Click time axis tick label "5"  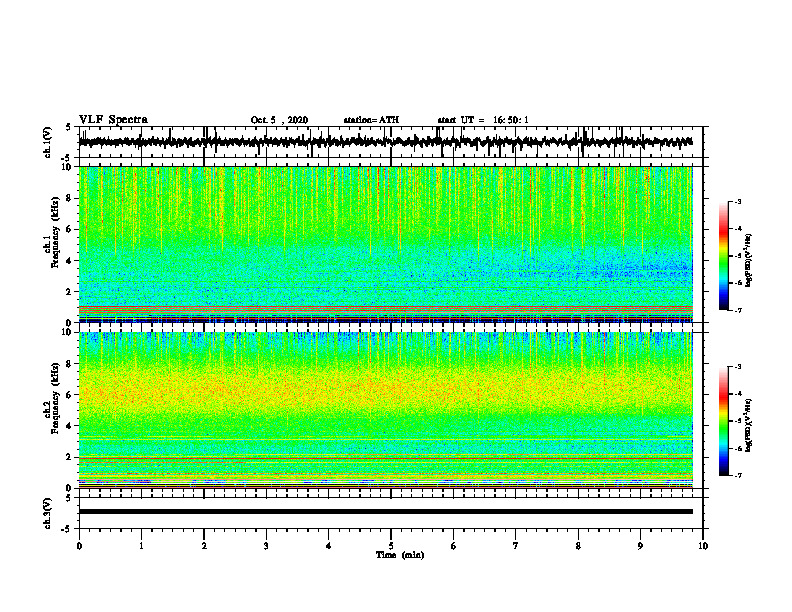(x=391, y=546)
